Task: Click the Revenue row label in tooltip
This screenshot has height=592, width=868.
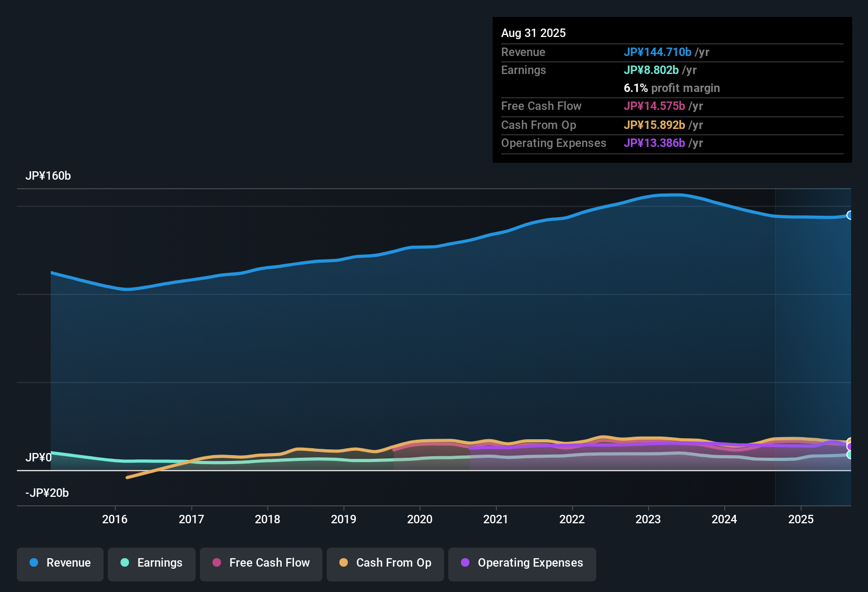Action: pyautogui.click(x=523, y=52)
